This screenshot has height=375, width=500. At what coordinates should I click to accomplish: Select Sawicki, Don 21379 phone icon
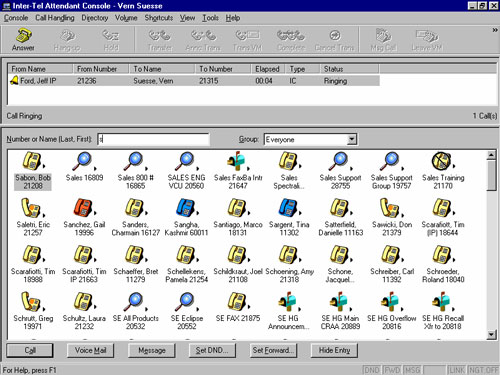click(389, 208)
